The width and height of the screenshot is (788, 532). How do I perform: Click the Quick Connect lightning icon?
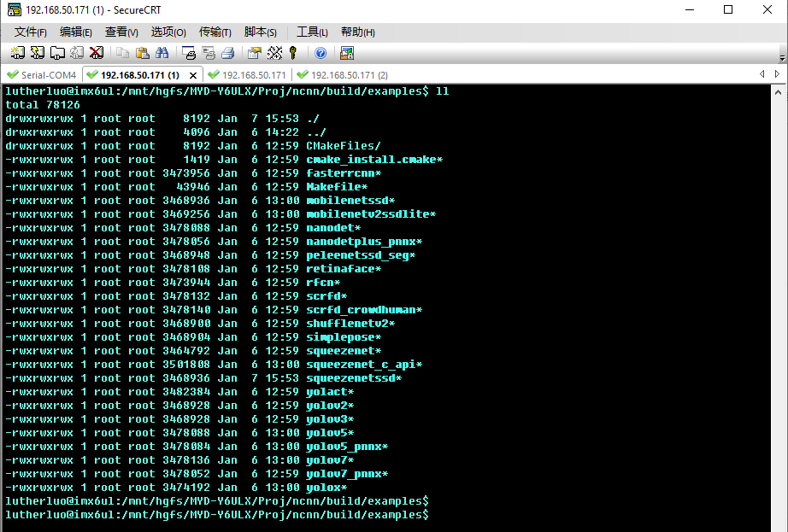(x=38, y=53)
